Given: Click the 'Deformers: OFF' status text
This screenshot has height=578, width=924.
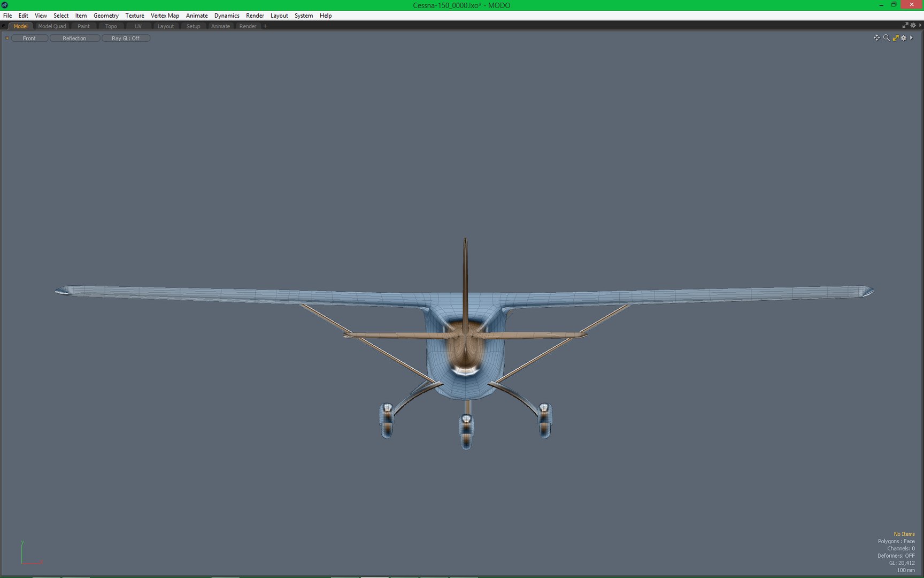Looking at the screenshot, I should coord(896,556).
